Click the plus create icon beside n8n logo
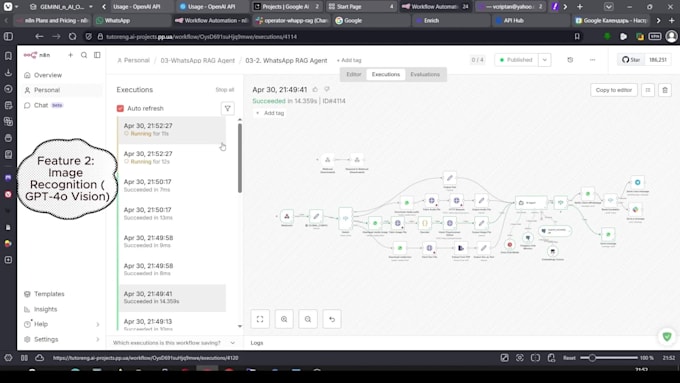This screenshot has width=680, height=383. click(70, 55)
